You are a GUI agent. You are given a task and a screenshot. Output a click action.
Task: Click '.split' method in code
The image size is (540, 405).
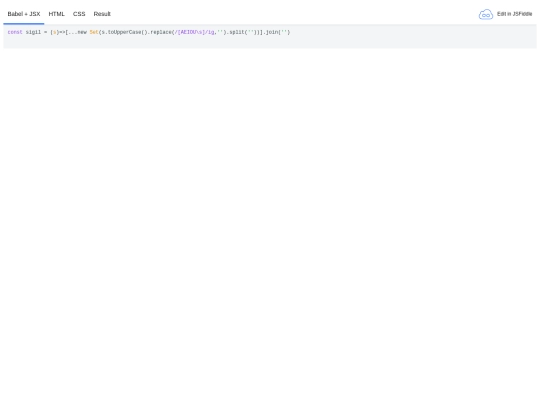click(x=236, y=32)
